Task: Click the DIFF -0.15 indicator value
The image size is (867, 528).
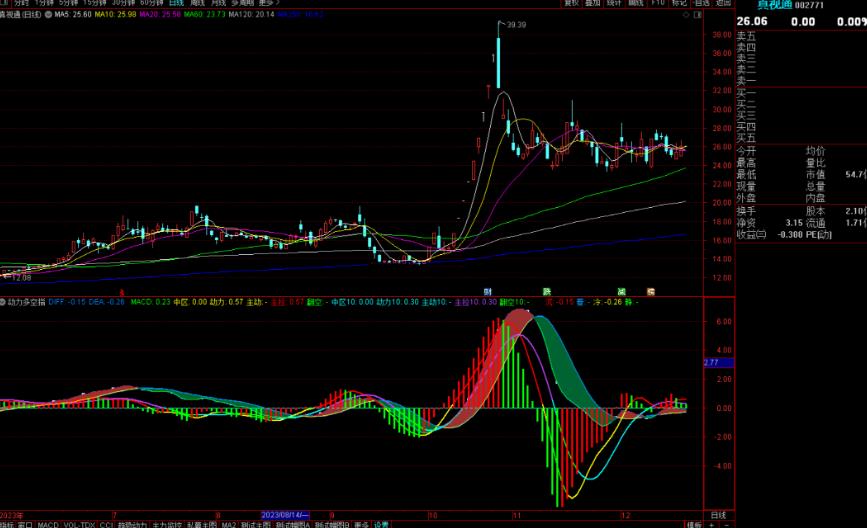Action: tap(67, 302)
